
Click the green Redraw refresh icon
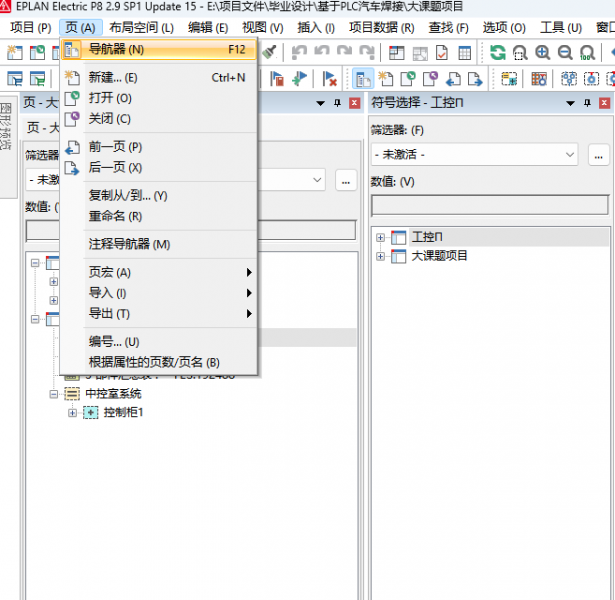point(497,52)
